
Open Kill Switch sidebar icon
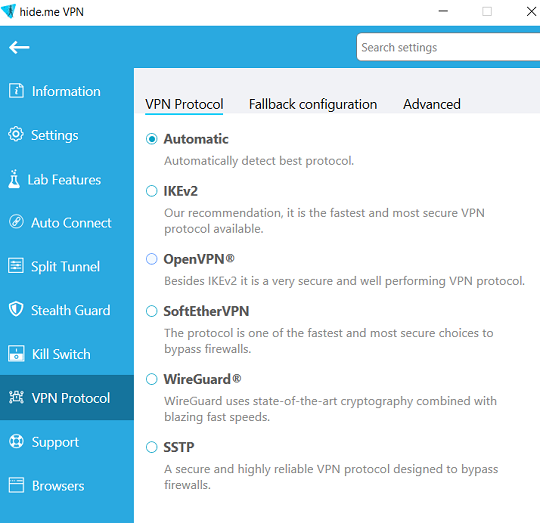16,354
